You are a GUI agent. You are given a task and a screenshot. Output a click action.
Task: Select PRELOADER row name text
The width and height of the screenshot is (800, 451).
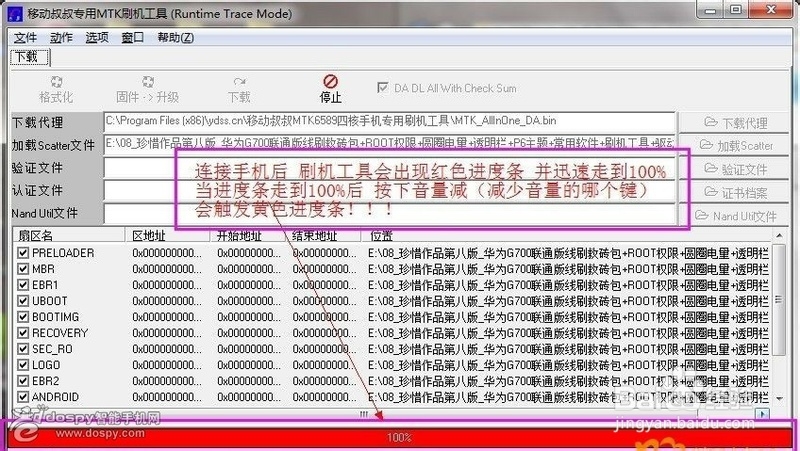(x=63, y=253)
